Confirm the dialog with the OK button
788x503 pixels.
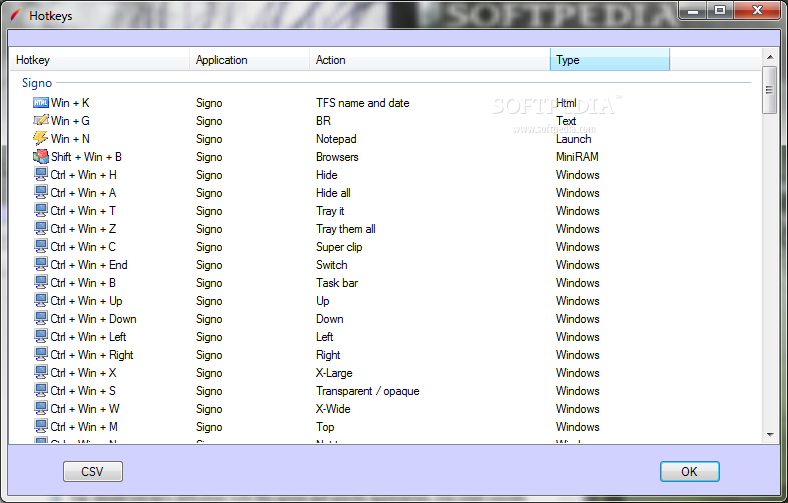(x=690, y=471)
